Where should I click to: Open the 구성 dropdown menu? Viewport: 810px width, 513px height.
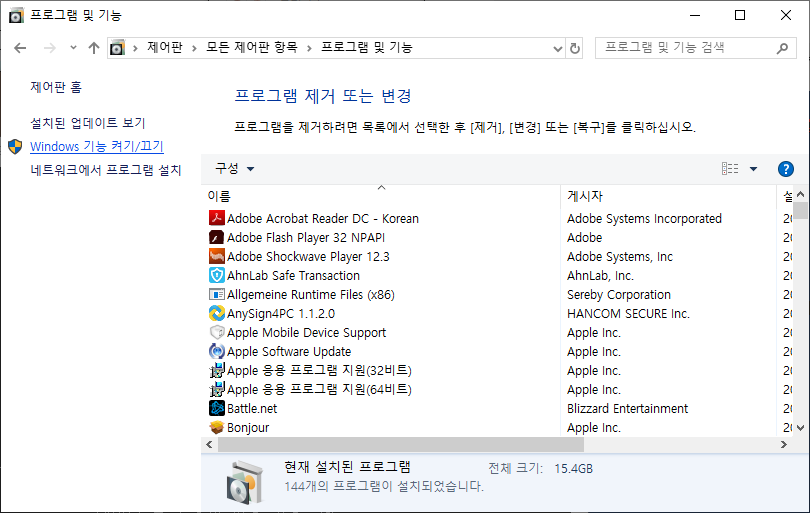[235, 168]
